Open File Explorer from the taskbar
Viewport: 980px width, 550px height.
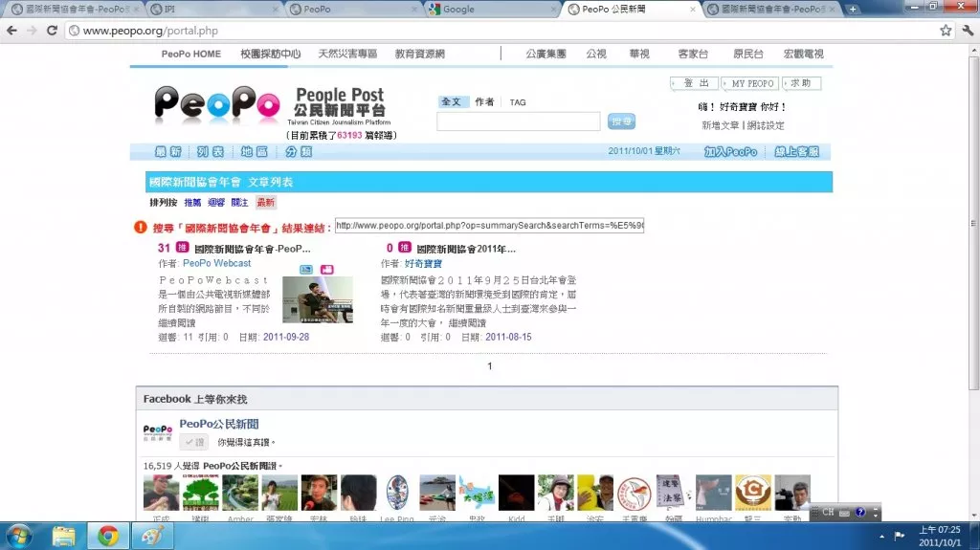coord(63,537)
